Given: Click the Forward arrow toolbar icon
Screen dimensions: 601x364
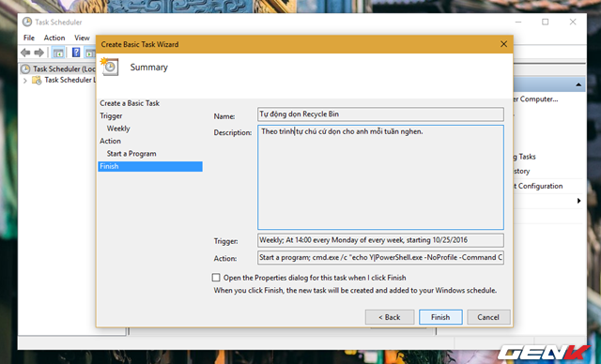Looking at the screenshot, I should [x=39, y=53].
